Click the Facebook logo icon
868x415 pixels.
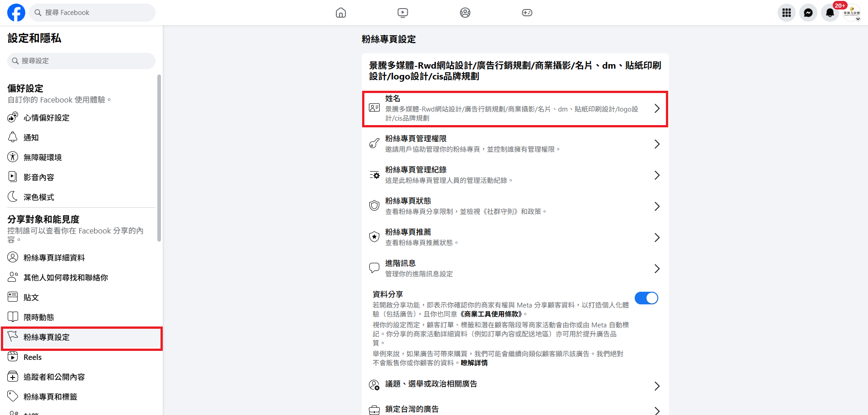pos(16,13)
